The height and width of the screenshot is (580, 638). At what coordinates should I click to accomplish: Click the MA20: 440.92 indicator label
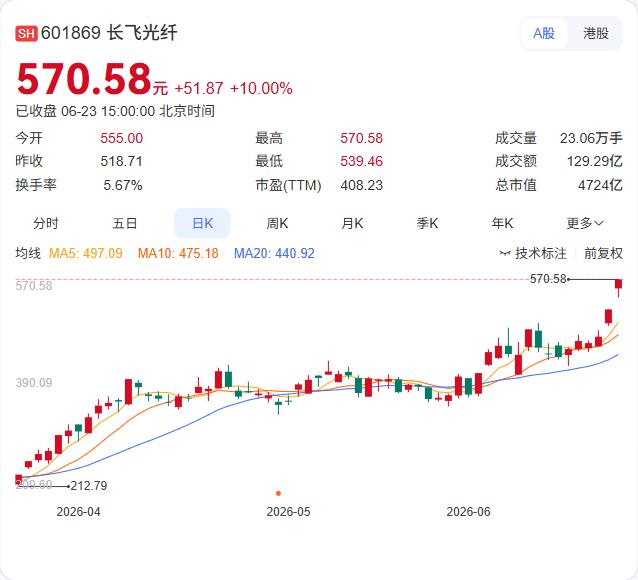pos(274,254)
